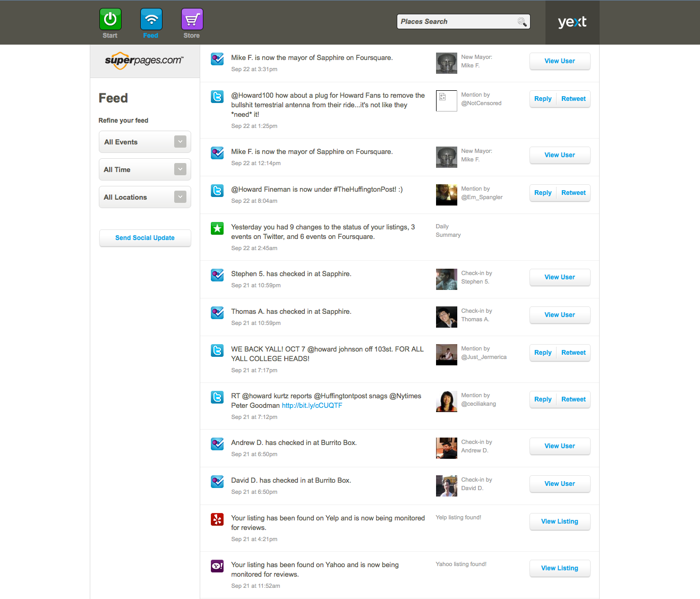This screenshot has width=700, height=599.
Task: View User for Andrew D. check-in
Action: (x=560, y=446)
